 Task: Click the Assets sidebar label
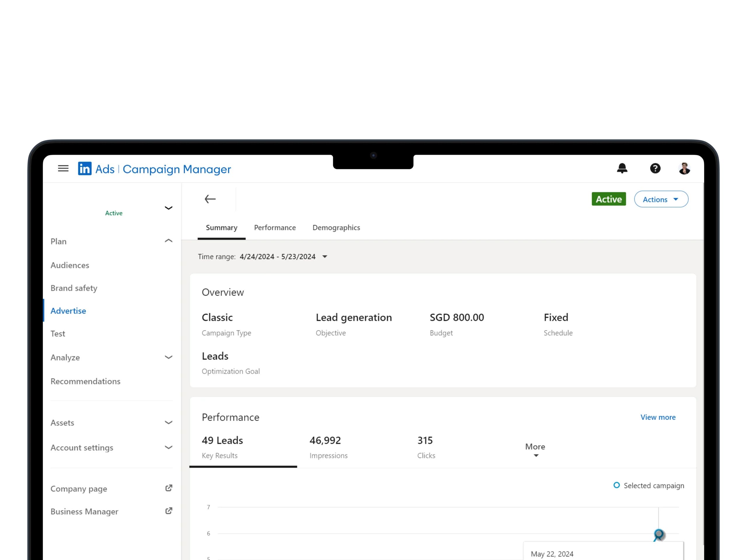pos(62,423)
